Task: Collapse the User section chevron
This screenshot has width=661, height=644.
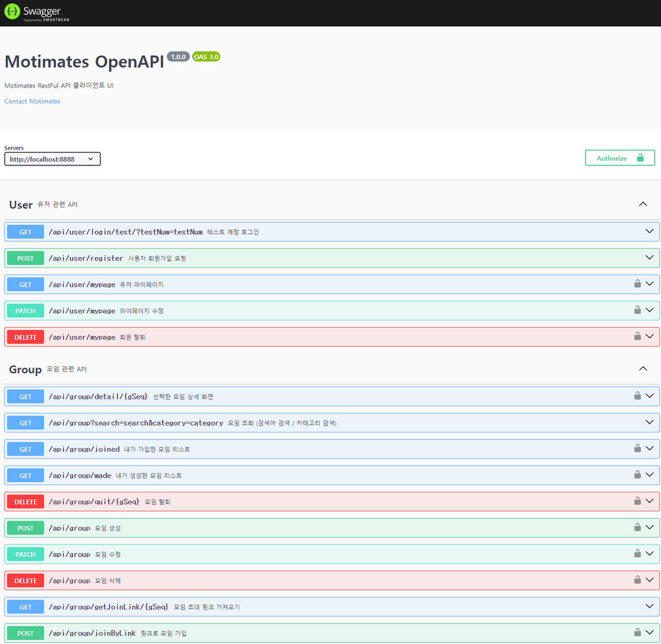Action: tap(643, 204)
